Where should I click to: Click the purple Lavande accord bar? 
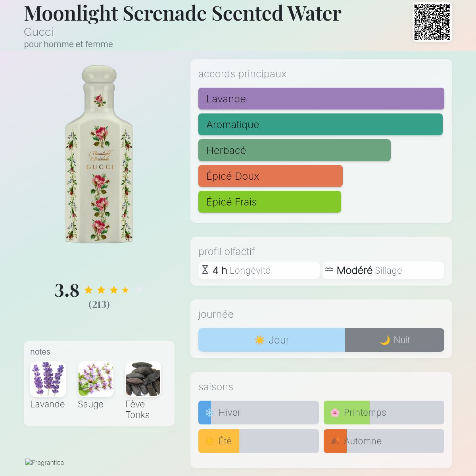point(321,99)
